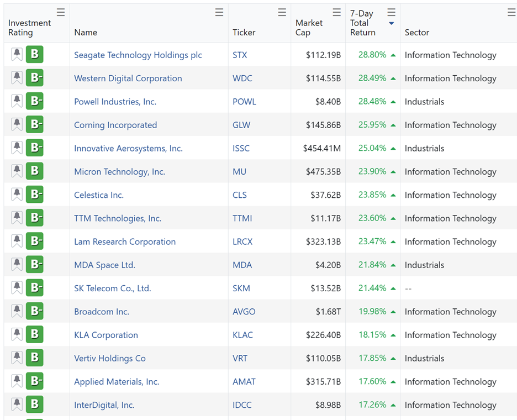Click the bell icon in the Micron Technology row
Screen dimensions: 517x420
click(x=17, y=171)
